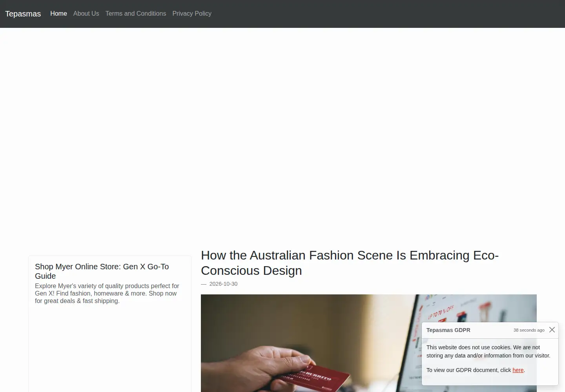Open Australian Fashion Scene article headline

pos(350,263)
